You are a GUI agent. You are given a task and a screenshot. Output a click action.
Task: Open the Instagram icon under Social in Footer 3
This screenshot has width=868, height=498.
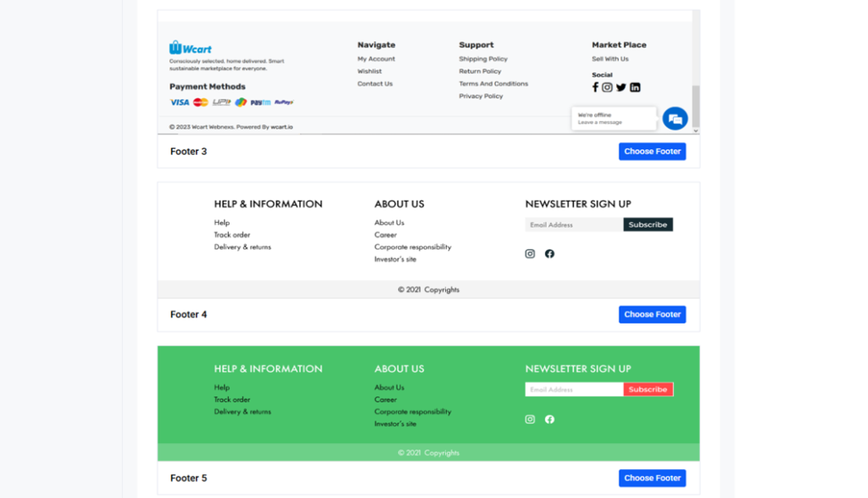pos(607,87)
